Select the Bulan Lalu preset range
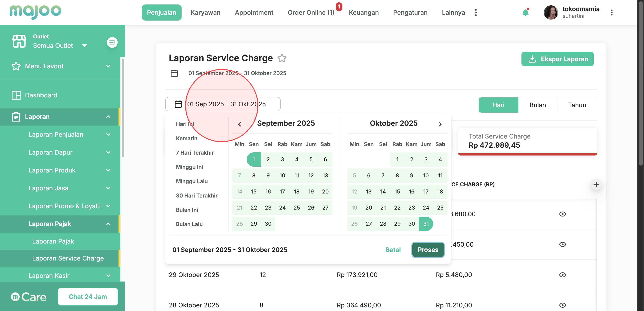The height and width of the screenshot is (311, 644). [x=189, y=224]
